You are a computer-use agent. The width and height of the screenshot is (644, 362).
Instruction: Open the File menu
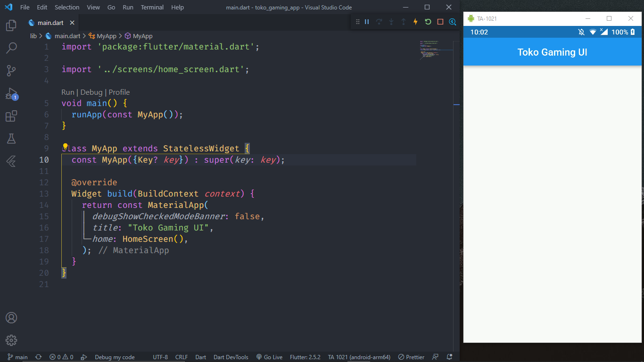click(25, 7)
